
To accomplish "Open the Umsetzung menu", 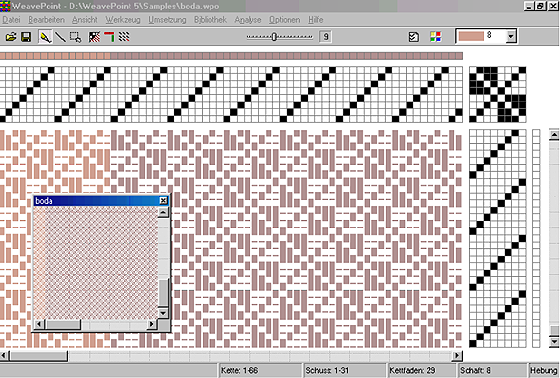I will pos(167,20).
